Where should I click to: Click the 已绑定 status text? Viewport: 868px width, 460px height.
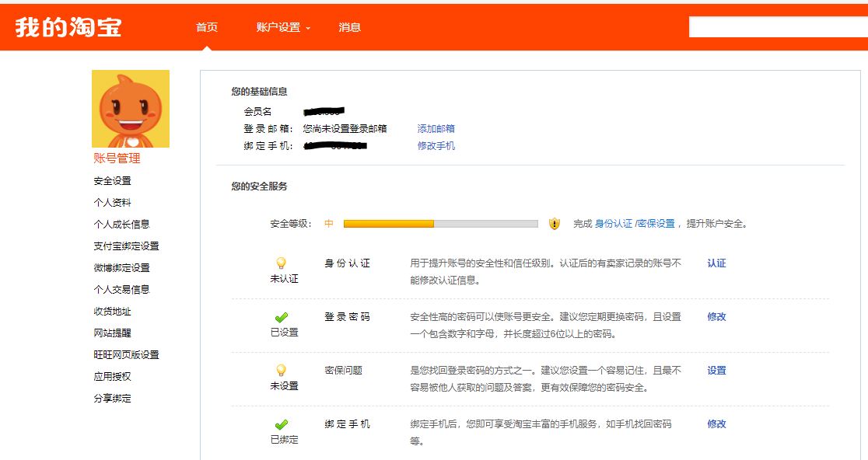pos(284,440)
